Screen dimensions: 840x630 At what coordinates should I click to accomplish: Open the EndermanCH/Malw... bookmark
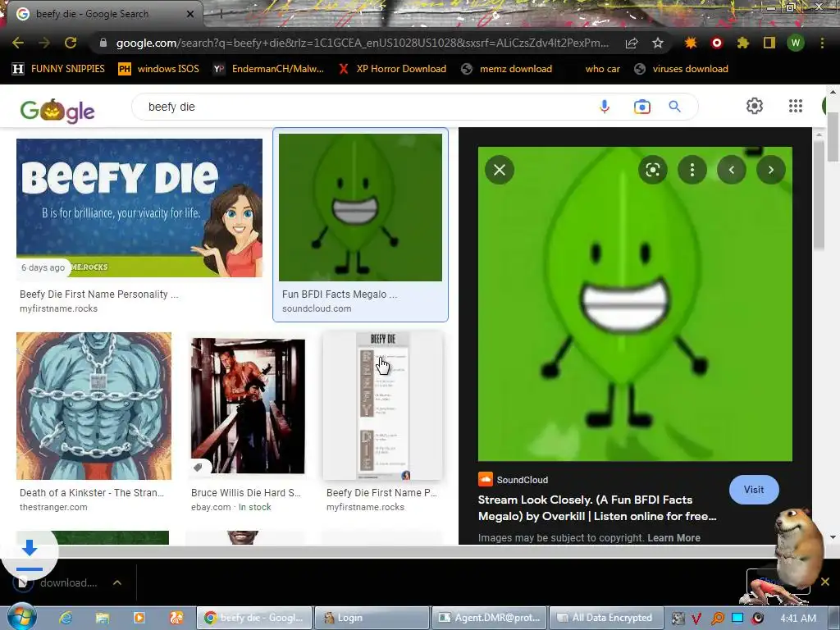tap(268, 69)
